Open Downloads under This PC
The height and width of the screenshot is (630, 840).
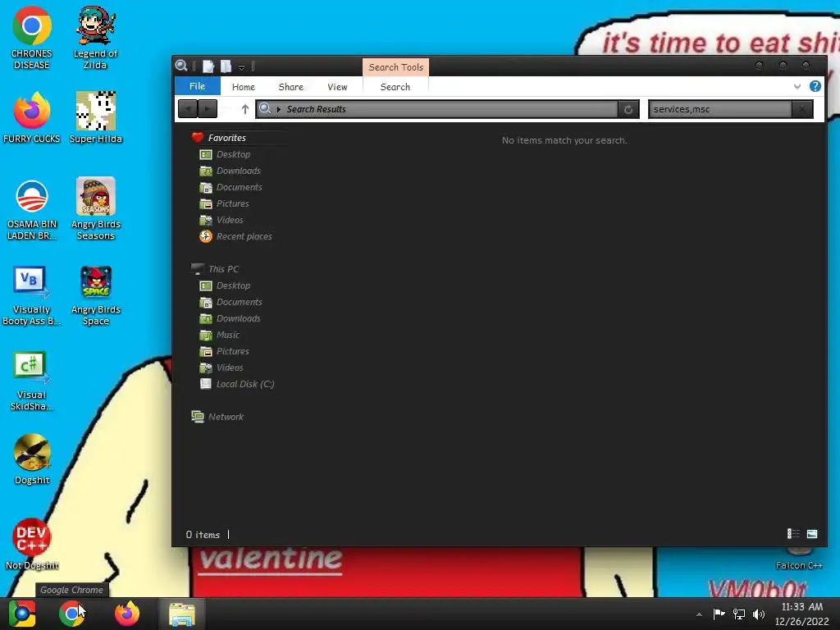point(231,318)
